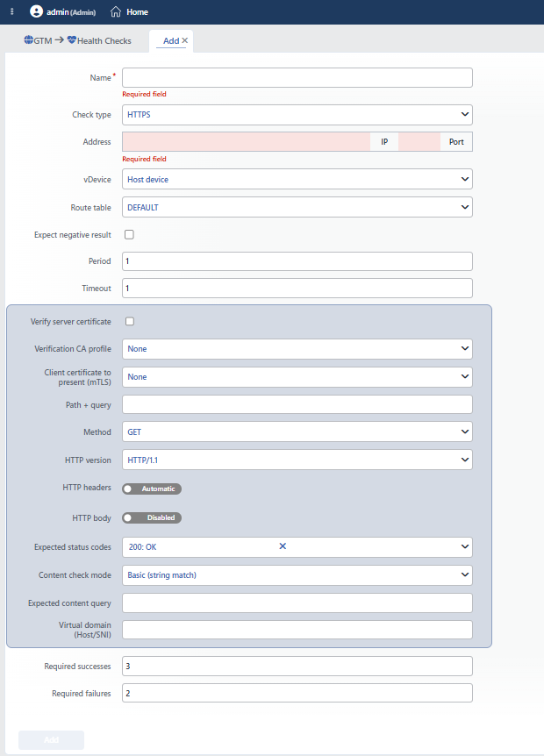Click the GTM breadcrumb text

(43, 41)
